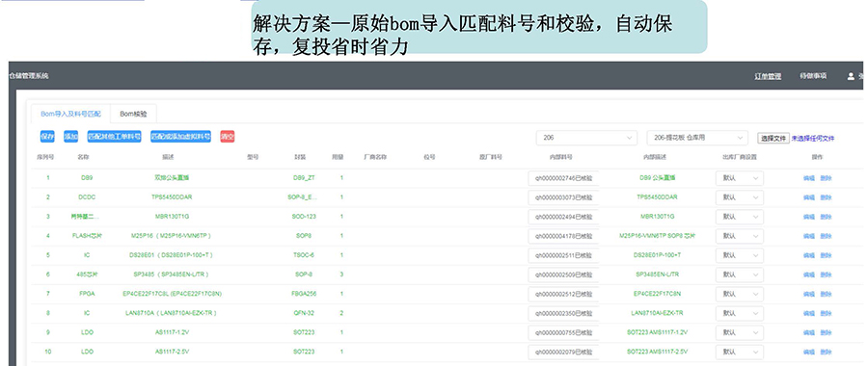Open 订单管理 in the top navigation

[x=768, y=76]
